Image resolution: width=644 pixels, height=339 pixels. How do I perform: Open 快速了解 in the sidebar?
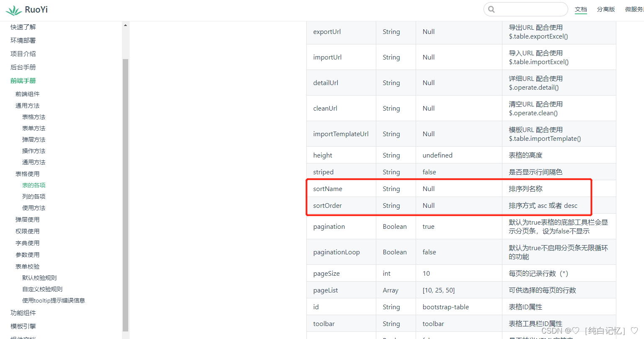(23, 27)
